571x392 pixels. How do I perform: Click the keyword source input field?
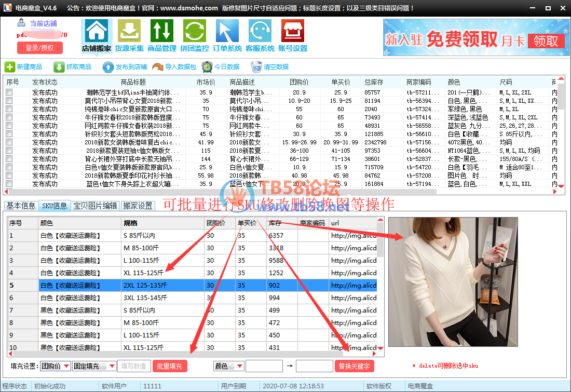264,366
